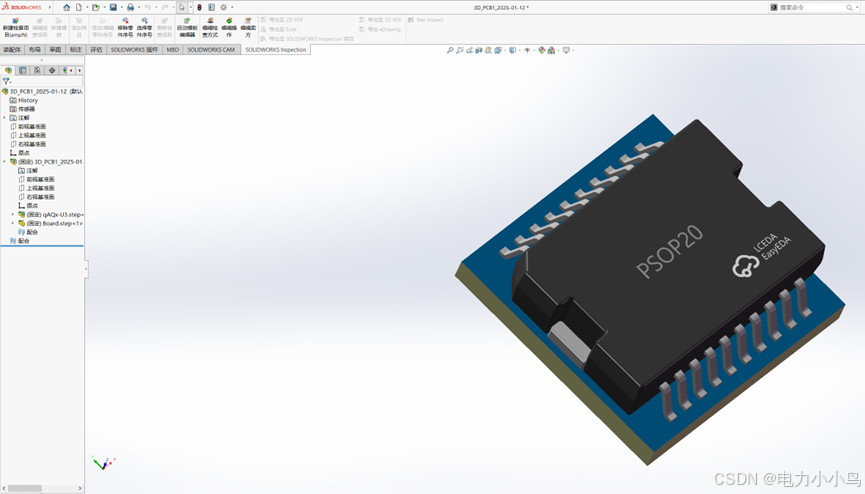Switch to the 布局 ribbon tab
Viewport: 865px width, 494px height.
coord(35,50)
